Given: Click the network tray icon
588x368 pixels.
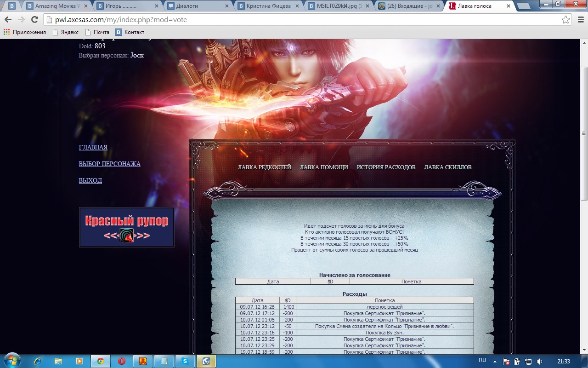Looking at the screenshot, I should click(x=528, y=362).
